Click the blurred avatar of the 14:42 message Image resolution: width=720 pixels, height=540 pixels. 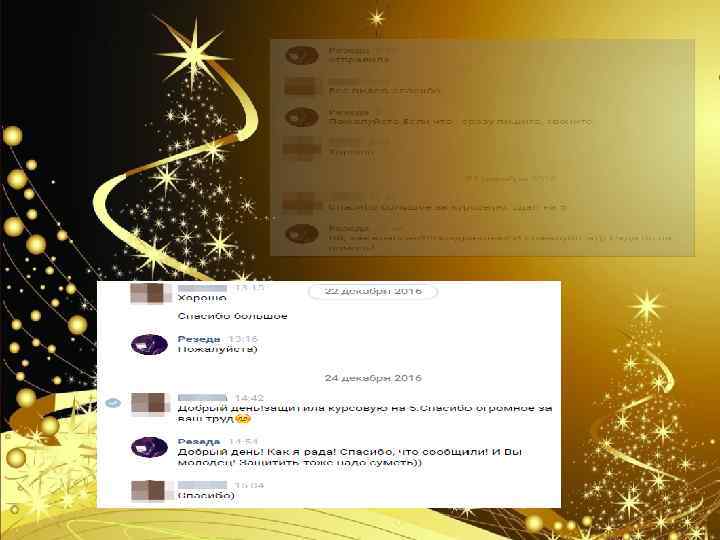coord(149,404)
